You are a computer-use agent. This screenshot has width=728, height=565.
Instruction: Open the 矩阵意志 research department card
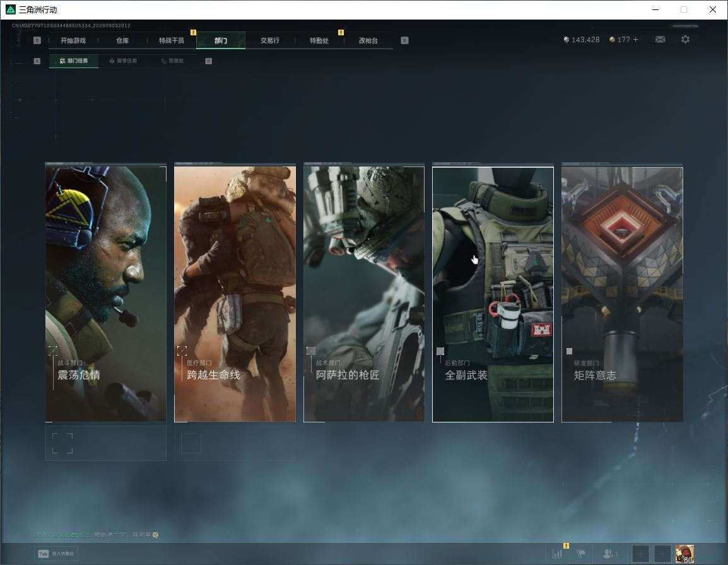point(622,294)
